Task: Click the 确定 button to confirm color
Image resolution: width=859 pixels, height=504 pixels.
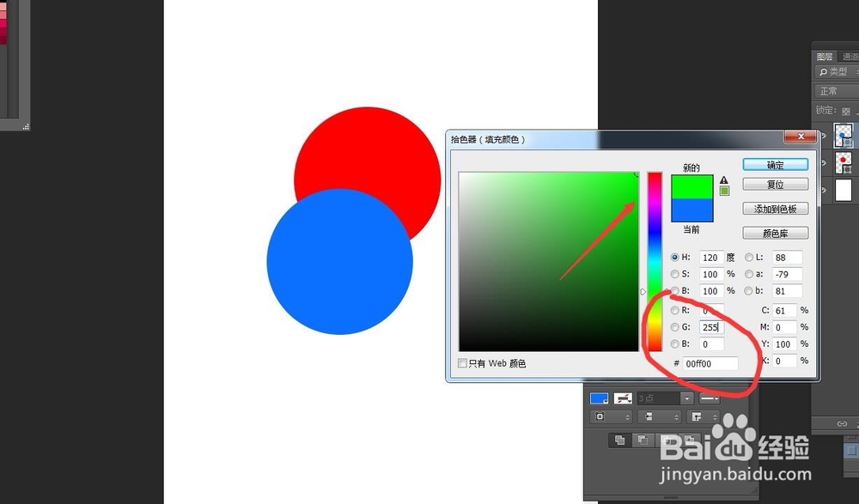Action: coord(776,164)
